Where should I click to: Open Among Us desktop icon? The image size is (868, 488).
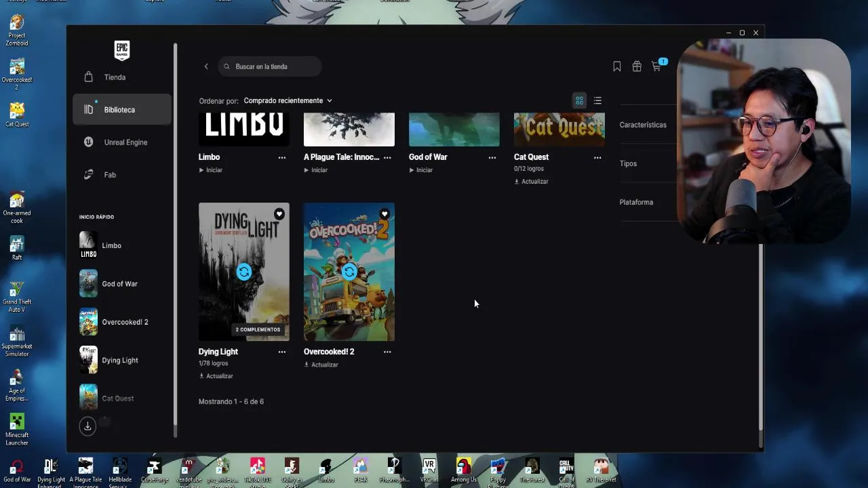point(464,471)
